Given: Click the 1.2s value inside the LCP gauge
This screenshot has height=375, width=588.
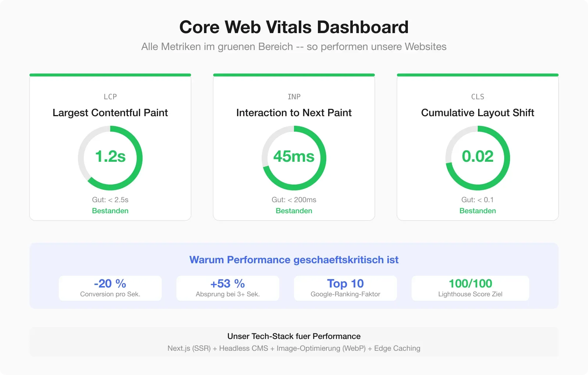Looking at the screenshot, I should tap(110, 157).
